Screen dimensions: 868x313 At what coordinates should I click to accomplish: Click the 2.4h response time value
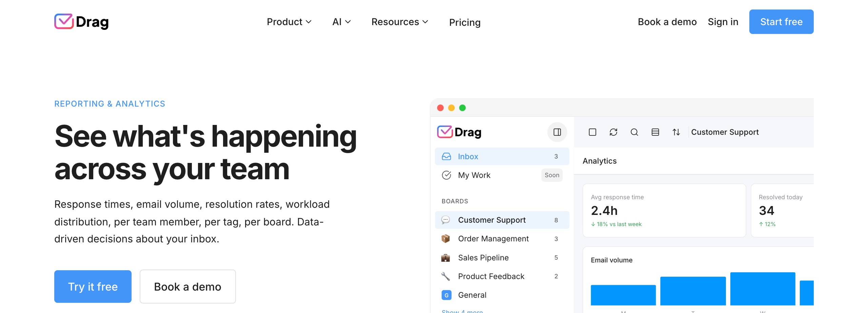[604, 211]
